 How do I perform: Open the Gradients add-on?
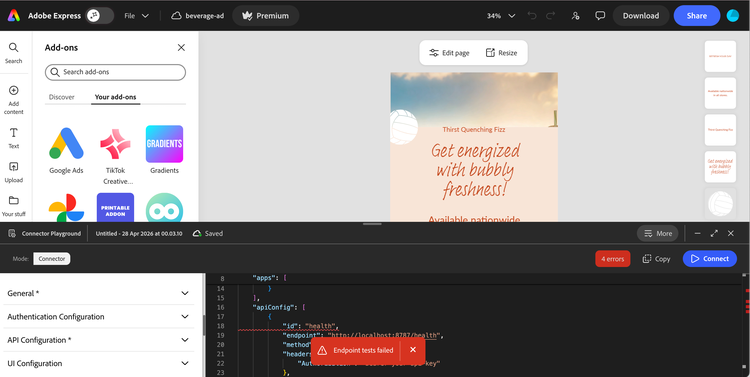[165, 150]
